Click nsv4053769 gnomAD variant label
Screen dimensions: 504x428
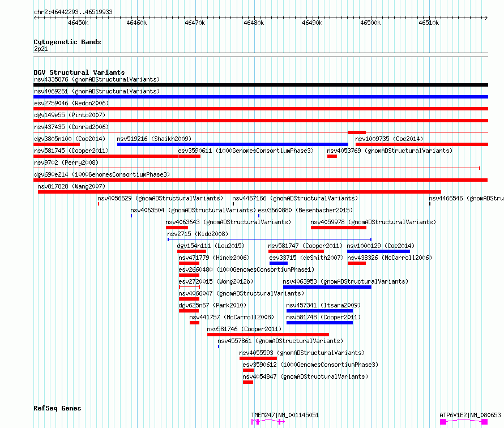(x=390, y=151)
